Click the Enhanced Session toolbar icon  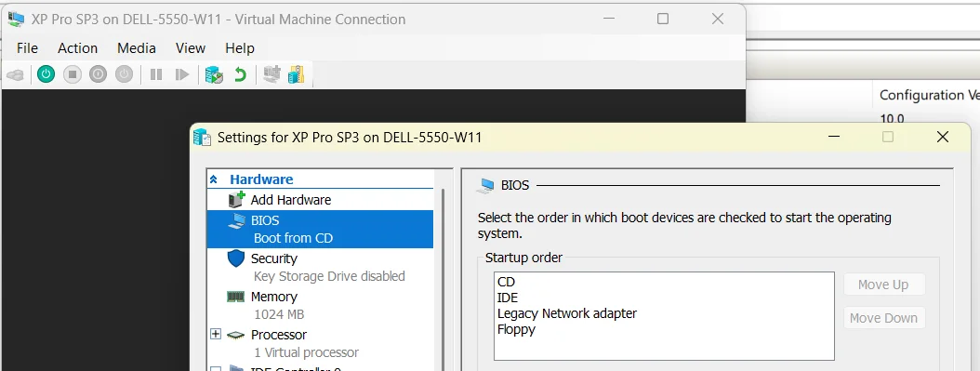[271, 74]
